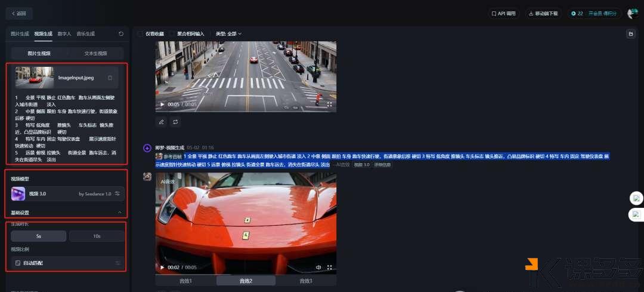Open 详细信息 for the generation

(382, 164)
